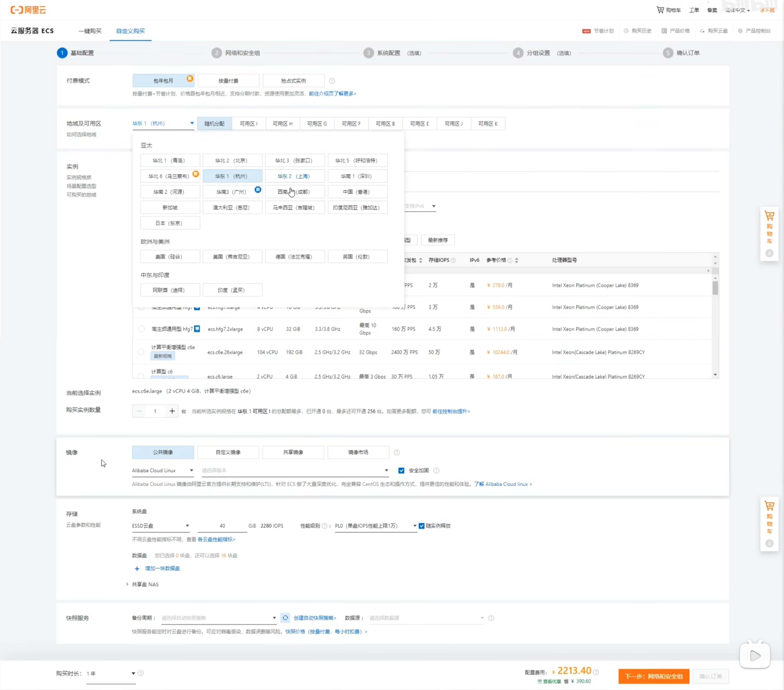Click help icon next to payment mode options
The width and height of the screenshot is (784, 690).
pyautogui.click(x=332, y=81)
